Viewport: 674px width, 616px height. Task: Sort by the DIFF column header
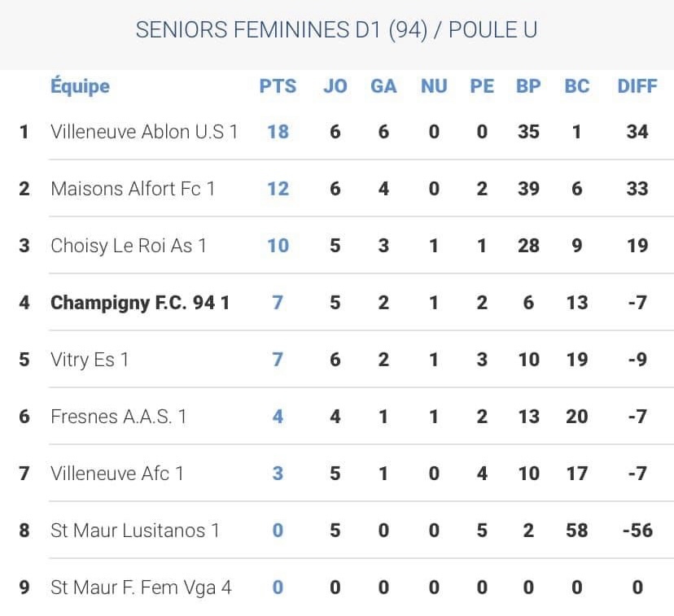coord(637,85)
